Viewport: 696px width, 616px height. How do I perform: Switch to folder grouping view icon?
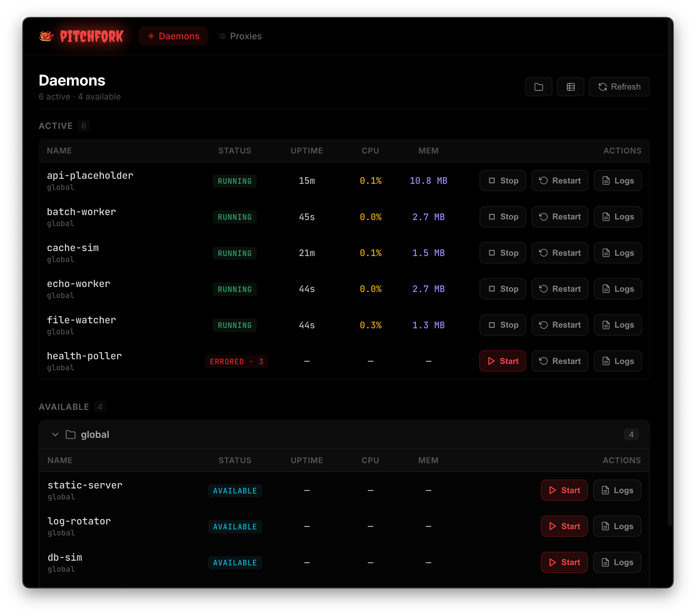tap(538, 87)
